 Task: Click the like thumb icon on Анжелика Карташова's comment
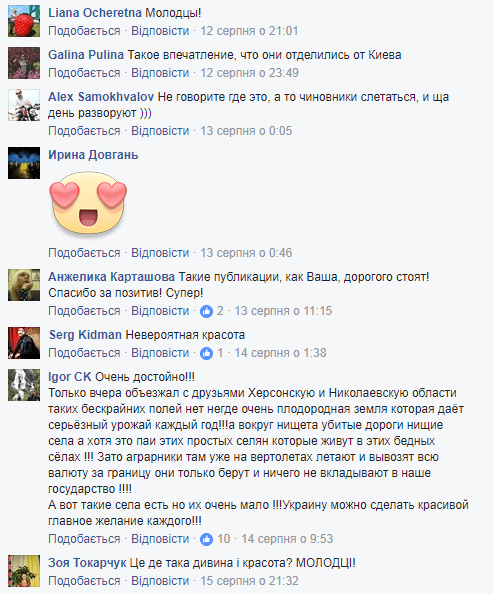tap(207, 311)
